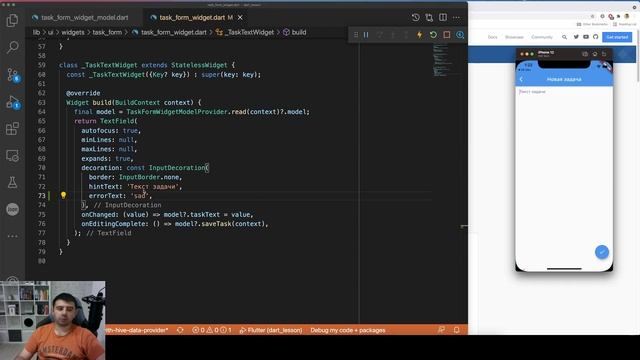Open editor More Actions menu

456,18
